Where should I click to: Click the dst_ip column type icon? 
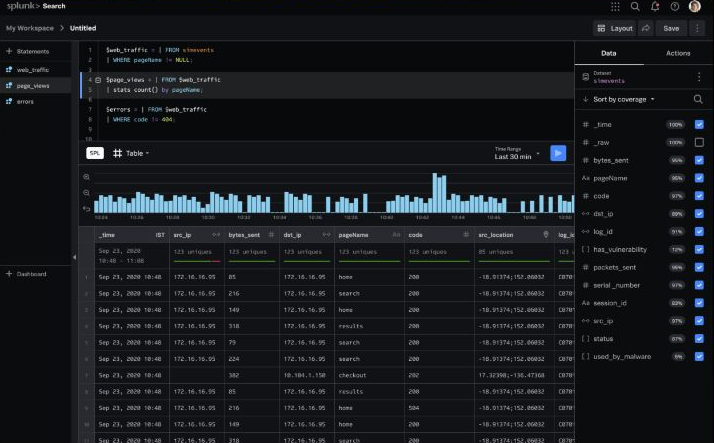click(x=326, y=234)
